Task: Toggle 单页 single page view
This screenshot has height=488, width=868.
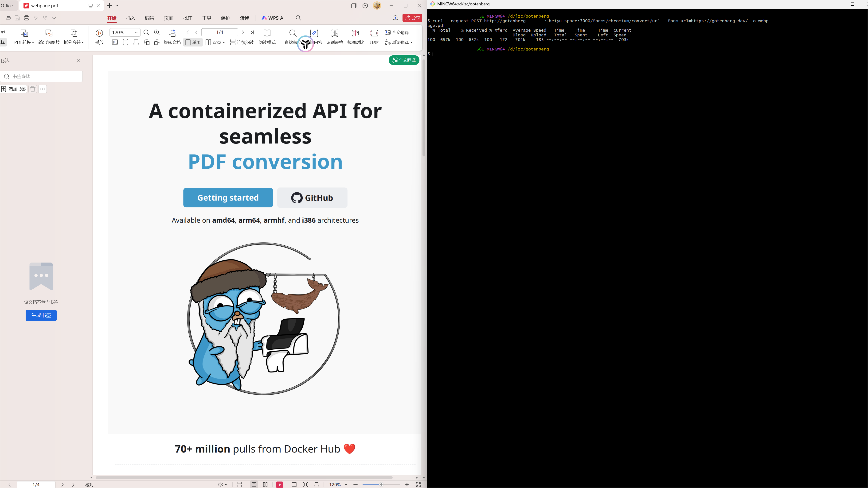Action: tap(193, 43)
